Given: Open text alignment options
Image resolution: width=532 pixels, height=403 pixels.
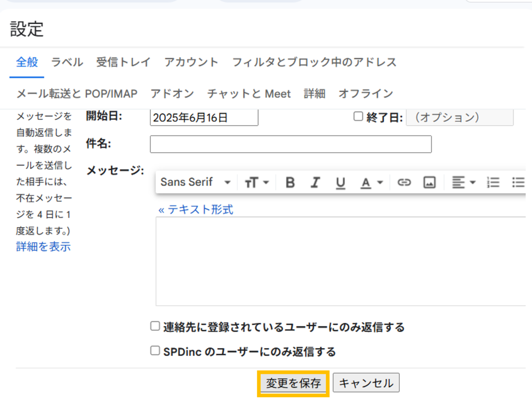Looking at the screenshot, I should point(463,183).
